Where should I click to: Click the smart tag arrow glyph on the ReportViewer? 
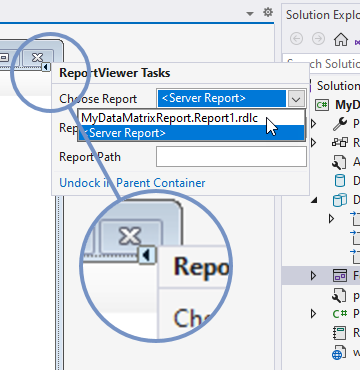coord(46,67)
